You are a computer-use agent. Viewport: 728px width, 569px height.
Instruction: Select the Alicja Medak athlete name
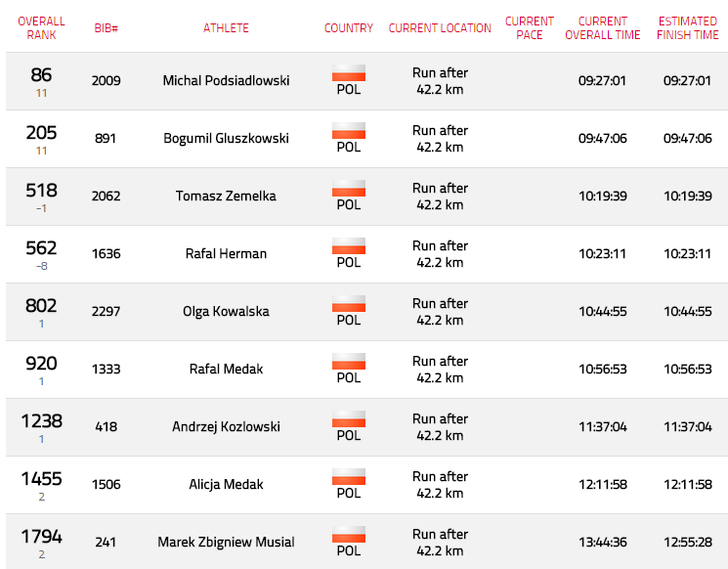click(x=226, y=484)
